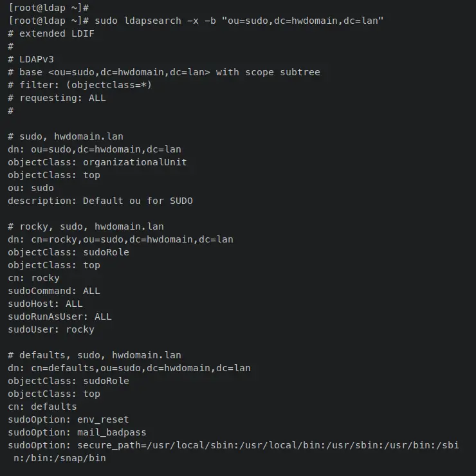Image resolution: width=476 pixels, height=476 pixels.
Task: Click the "dn: cn=defaults" entry line
Action: click(x=129, y=368)
